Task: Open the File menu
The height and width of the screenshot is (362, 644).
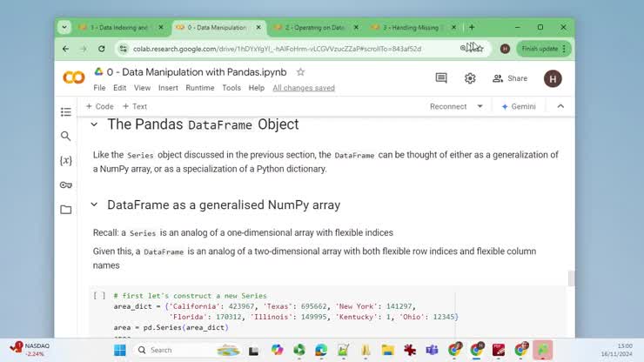Action: tap(99, 88)
